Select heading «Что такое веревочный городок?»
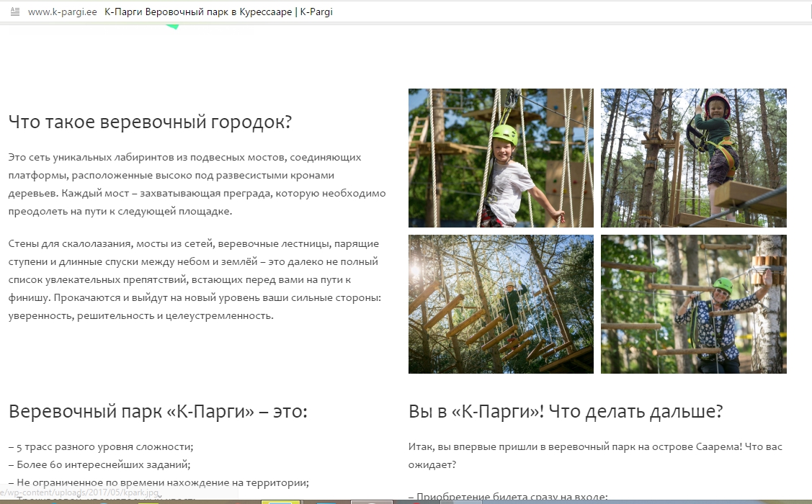Image resolution: width=812 pixels, height=504 pixels. coord(150,121)
